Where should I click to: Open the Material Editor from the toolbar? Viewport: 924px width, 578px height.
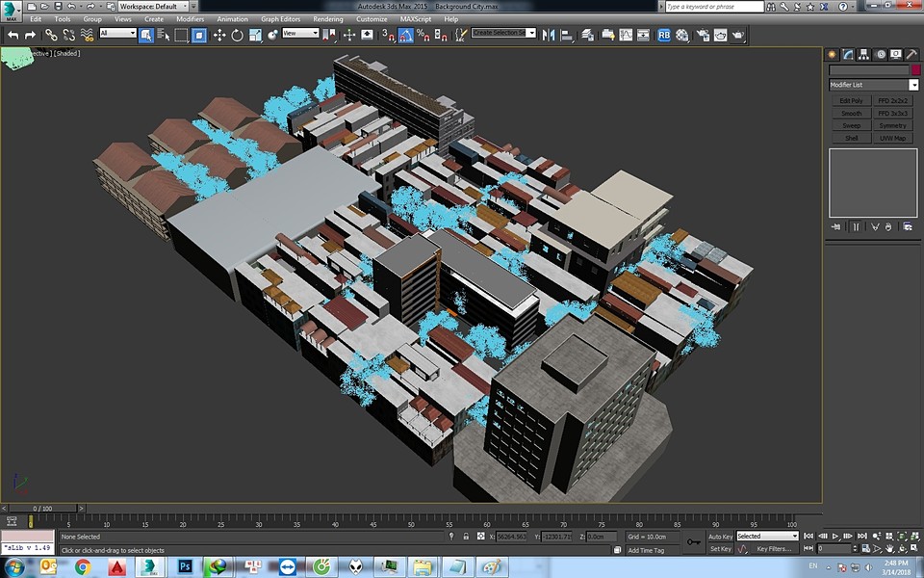681,36
